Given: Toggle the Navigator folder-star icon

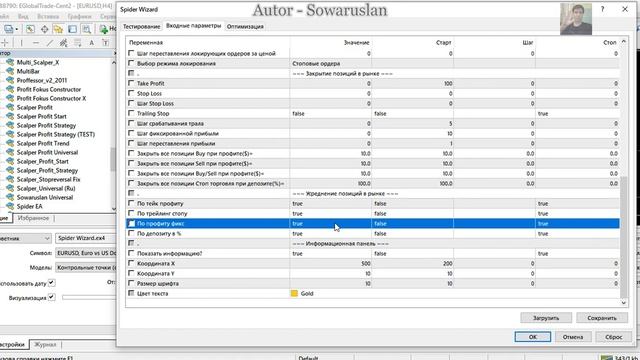Looking at the screenshot, I should pyautogui.click(x=58, y=29).
